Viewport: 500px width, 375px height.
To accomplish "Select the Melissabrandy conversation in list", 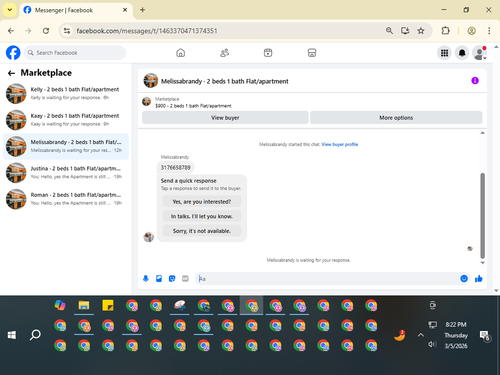I will click(66, 146).
